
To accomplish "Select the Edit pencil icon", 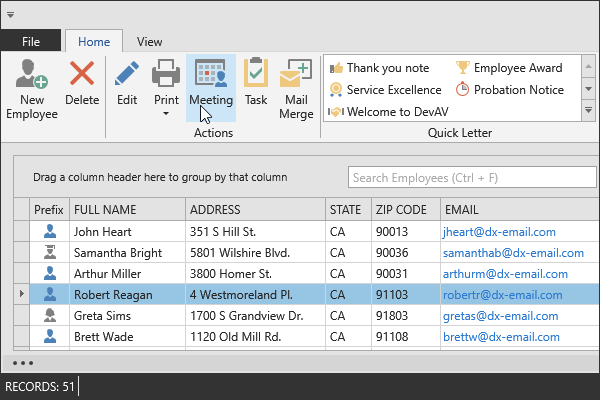I will tap(127, 74).
